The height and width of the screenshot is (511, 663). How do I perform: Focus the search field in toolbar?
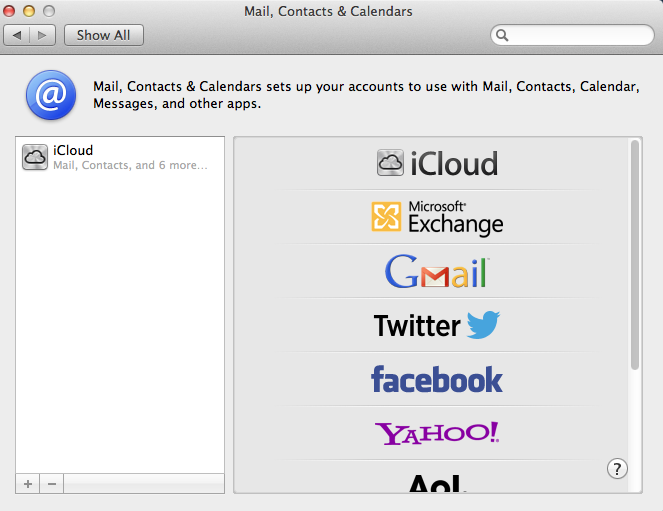click(572, 35)
